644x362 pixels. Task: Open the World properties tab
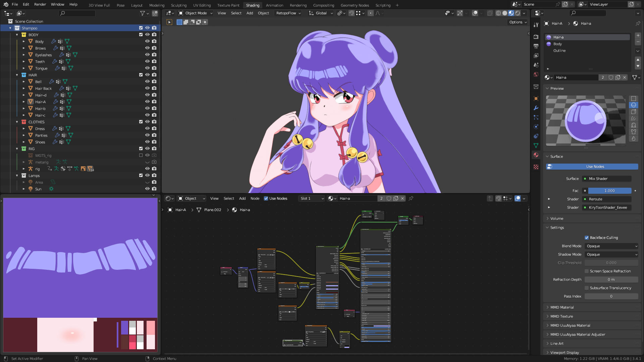click(536, 74)
